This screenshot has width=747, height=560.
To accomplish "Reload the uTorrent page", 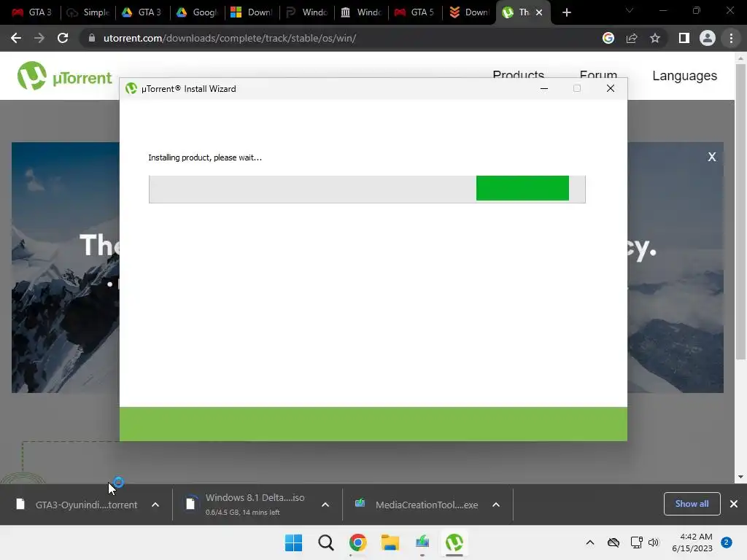I will click(63, 38).
